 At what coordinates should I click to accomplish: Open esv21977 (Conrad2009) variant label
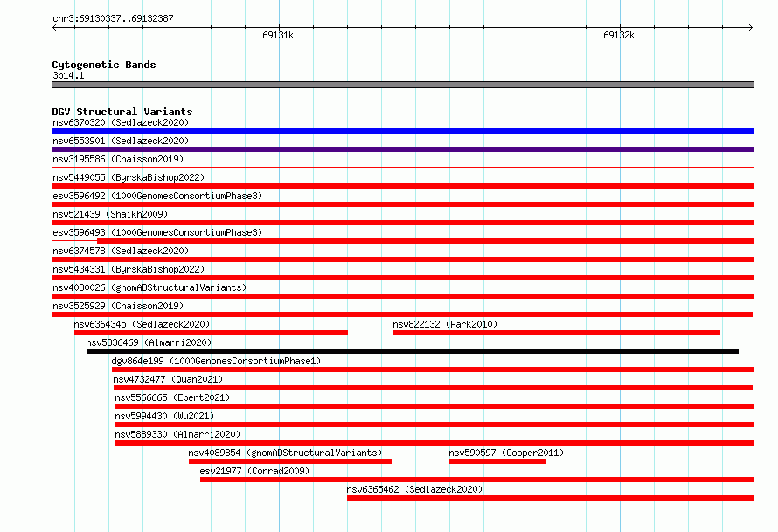tap(254, 471)
